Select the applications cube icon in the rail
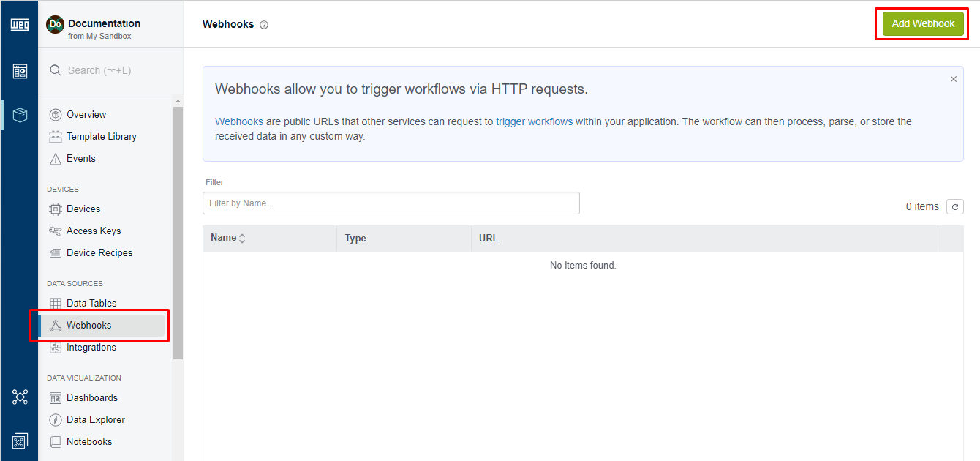This screenshot has width=980, height=461. [20, 115]
